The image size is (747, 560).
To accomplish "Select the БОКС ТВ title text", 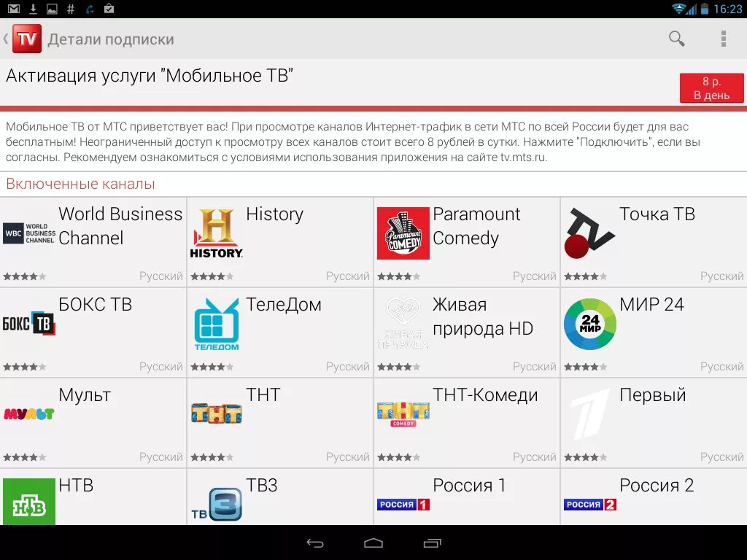I will (x=96, y=304).
